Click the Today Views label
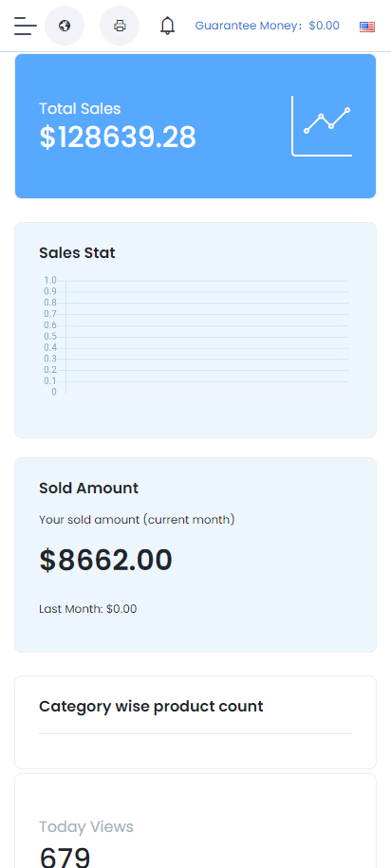Screen dimensions: 391x868 [85, 826]
